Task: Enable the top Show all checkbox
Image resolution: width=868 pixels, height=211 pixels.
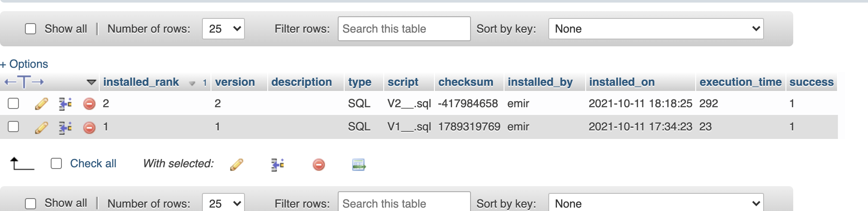Action: click(31, 29)
